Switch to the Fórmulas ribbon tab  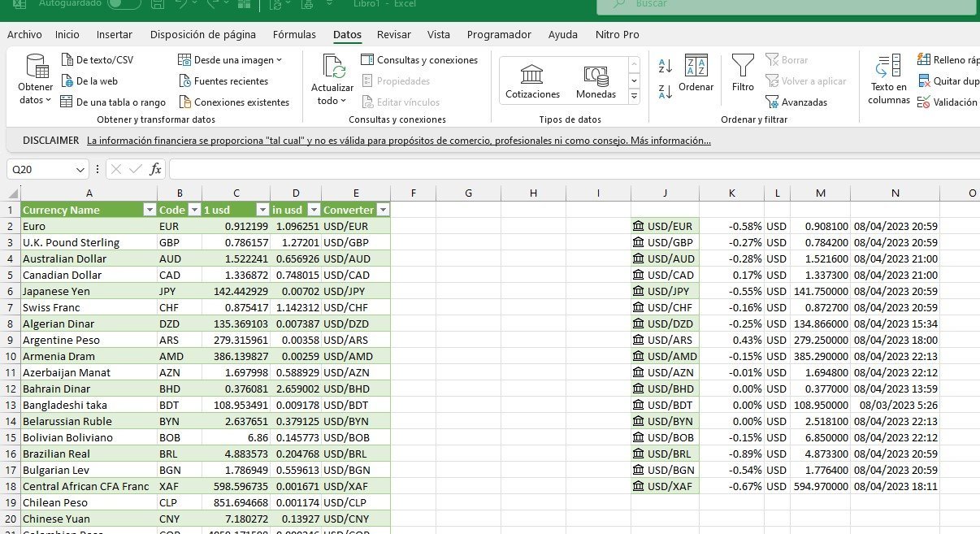click(294, 34)
